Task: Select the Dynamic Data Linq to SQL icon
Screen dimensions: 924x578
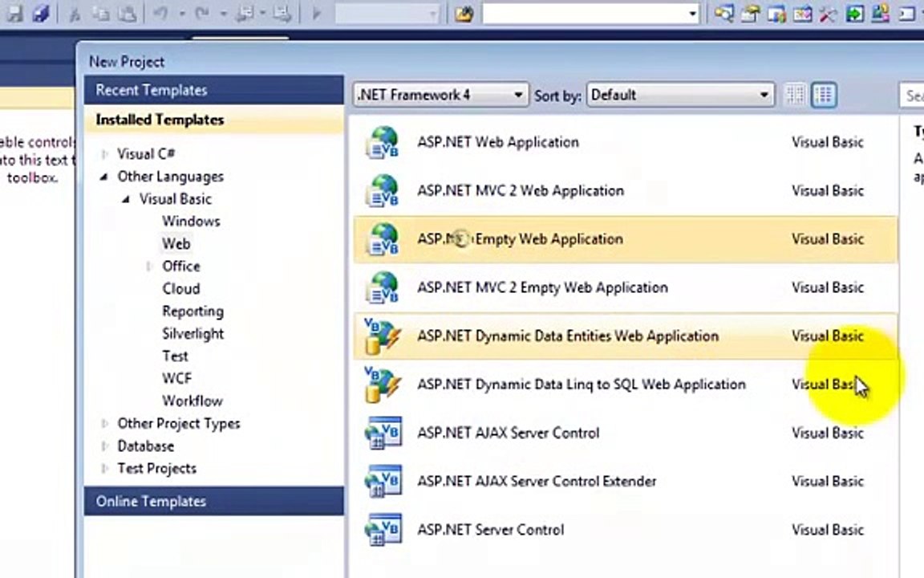Action: click(x=383, y=384)
